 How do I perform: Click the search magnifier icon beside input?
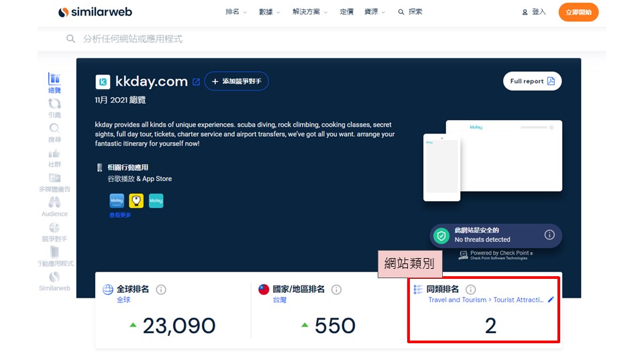tap(70, 39)
